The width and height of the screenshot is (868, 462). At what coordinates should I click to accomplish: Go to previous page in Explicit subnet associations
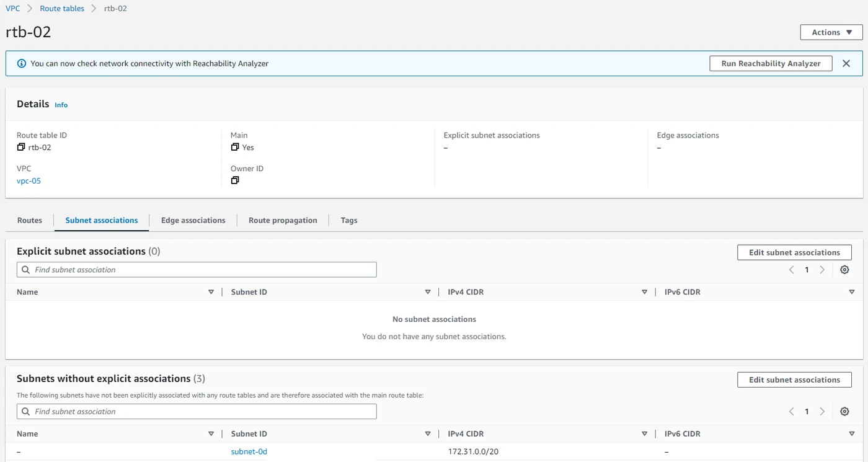[x=792, y=270]
